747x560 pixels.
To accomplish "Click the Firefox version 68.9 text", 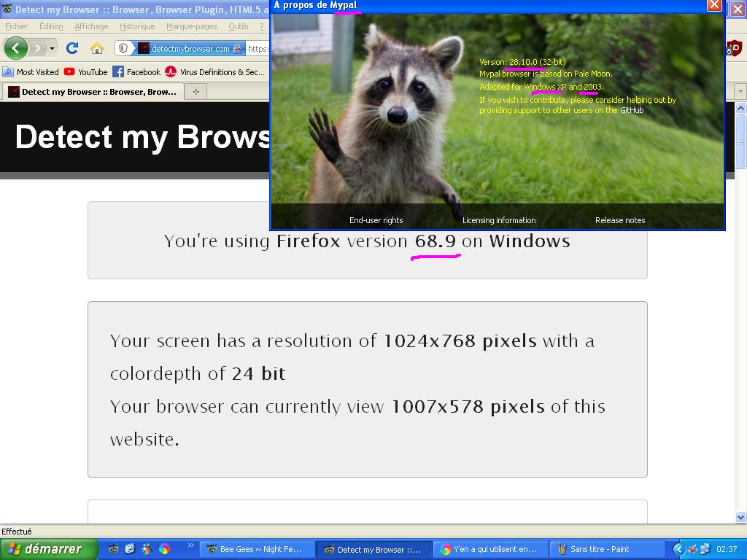I will coord(366,241).
